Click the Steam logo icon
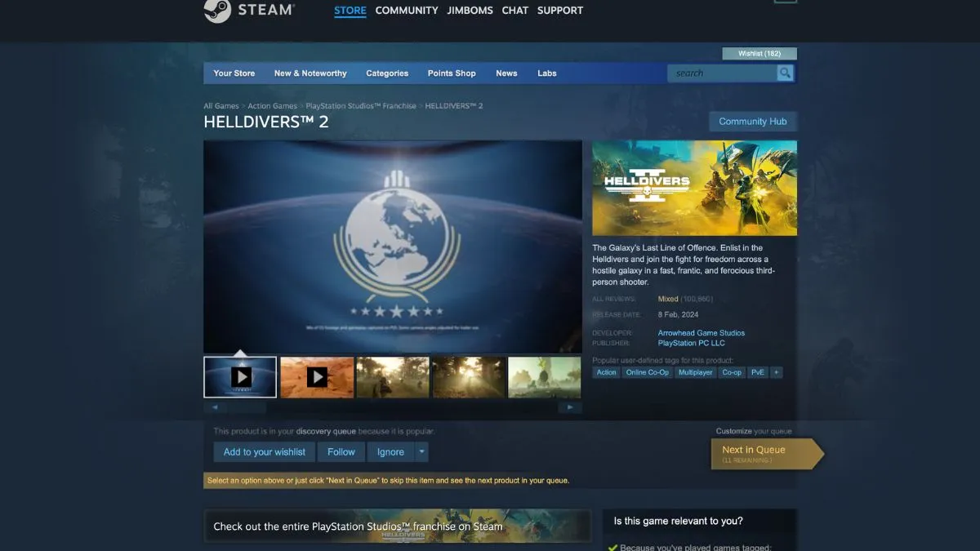This screenshot has width=980, height=551. [x=216, y=11]
